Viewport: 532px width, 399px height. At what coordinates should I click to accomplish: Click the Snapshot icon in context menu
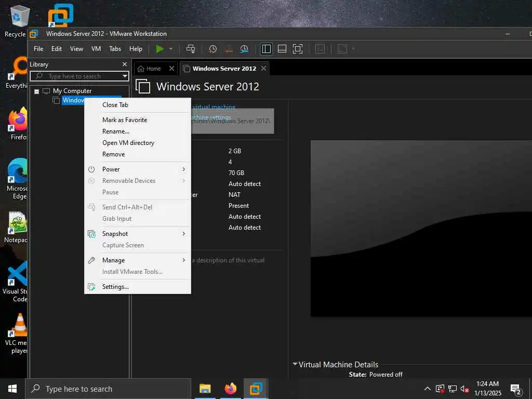(x=91, y=234)
